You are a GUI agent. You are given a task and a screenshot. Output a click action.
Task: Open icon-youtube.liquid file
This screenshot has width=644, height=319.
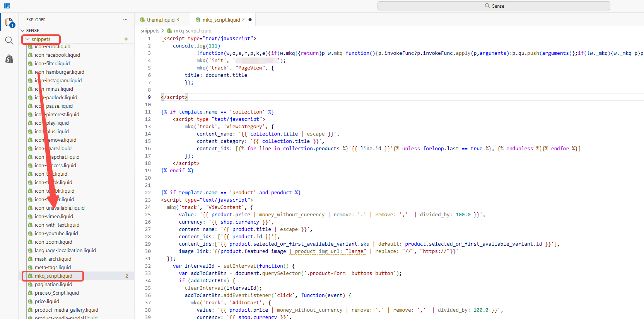(56, 234)
